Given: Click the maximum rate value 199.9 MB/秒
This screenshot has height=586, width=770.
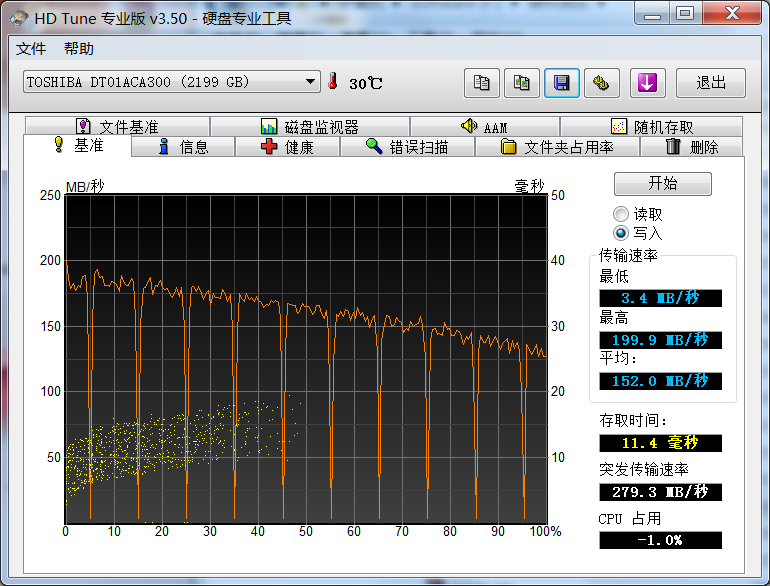Looking at the screenshot, I should pyautogui.click(x=660, y=340).
